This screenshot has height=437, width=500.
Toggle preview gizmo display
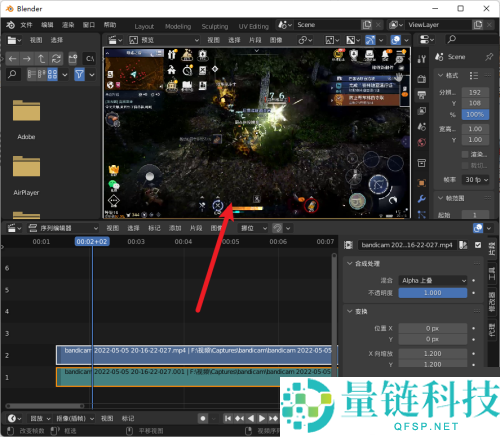(x=370, y=40)
